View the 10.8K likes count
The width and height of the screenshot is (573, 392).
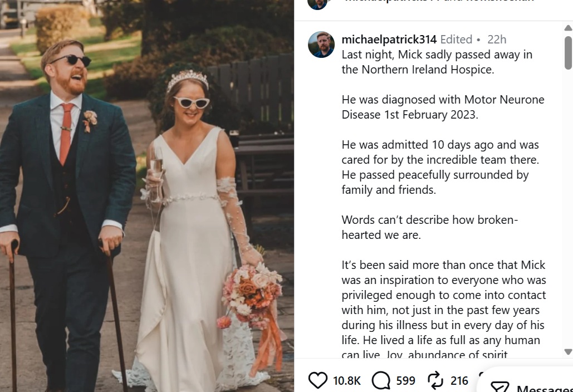tap(347, 381)
